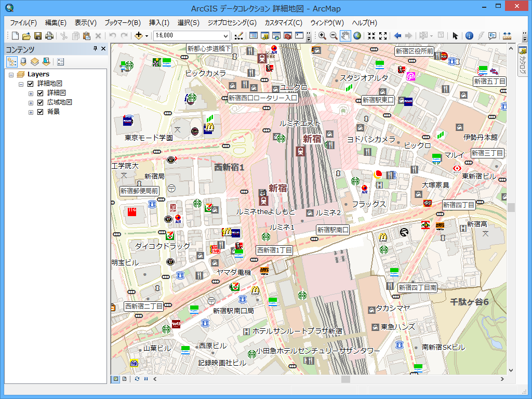Pause map drawing
532x399 pixels.
[x=146, y=379]
